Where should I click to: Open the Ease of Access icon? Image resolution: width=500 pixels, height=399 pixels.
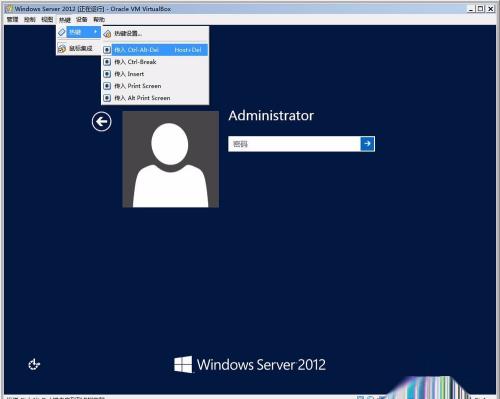(x=34, y=364)
